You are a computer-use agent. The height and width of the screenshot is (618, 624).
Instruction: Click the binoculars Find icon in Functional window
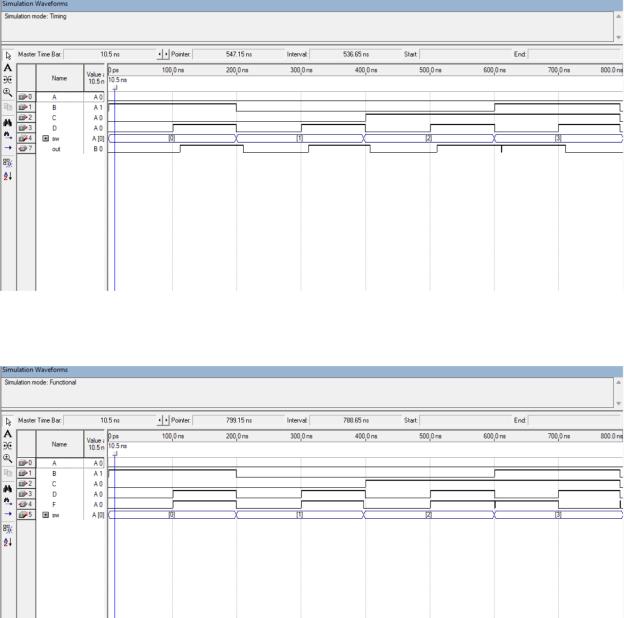tap(8, 488)
